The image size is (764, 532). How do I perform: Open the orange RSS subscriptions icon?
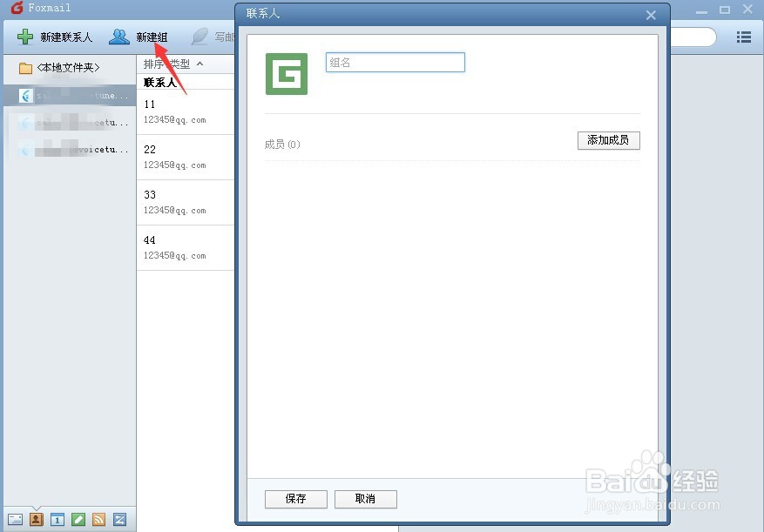(x=99, y=519)
